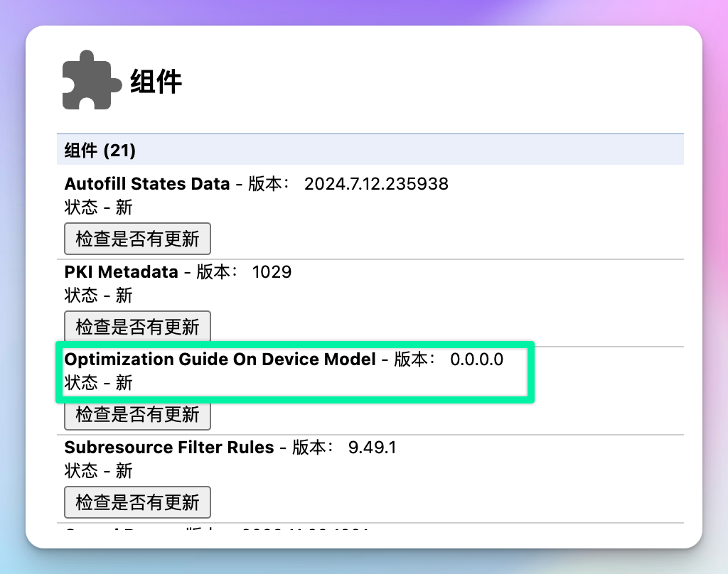Click 检查是否有更新 under Autofill States Data
This screenshot has height=574, width=728.
tap(137, 239)
